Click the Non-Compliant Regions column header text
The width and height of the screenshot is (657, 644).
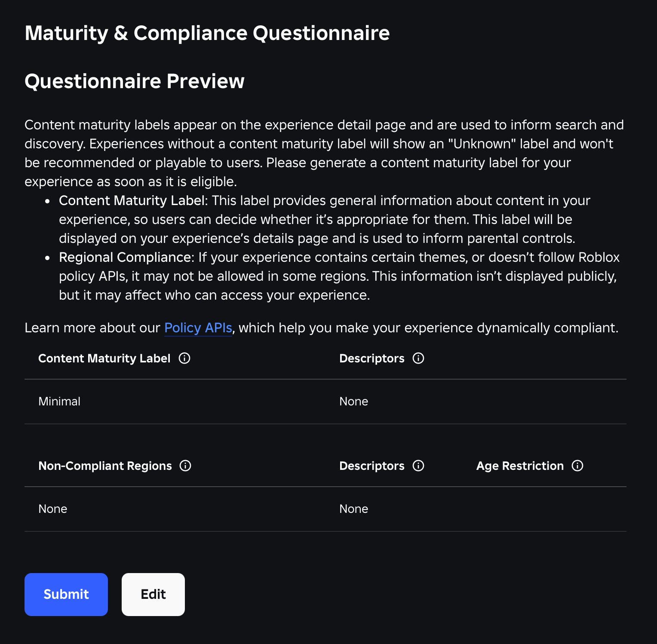pos(105,466)
